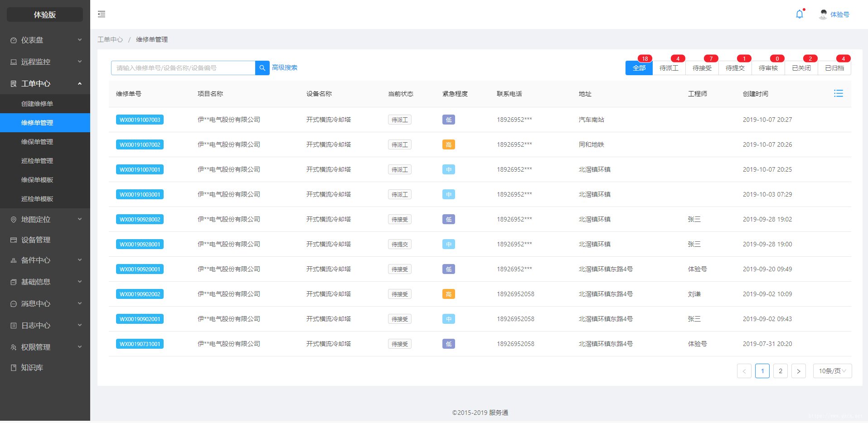Image resolution: width=868 pixels, height=423 pixels.
Task: Click address 同和地铁 cell
Action: 592,144
